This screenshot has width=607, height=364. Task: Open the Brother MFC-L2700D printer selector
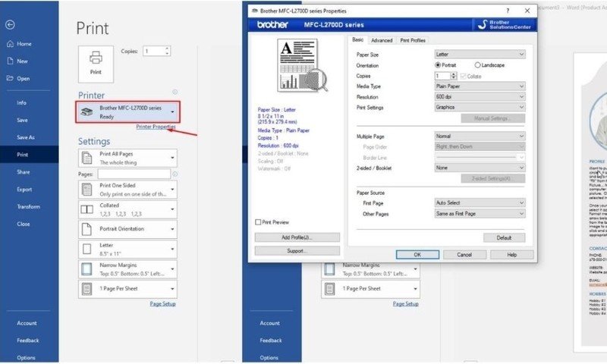point(128,112)
